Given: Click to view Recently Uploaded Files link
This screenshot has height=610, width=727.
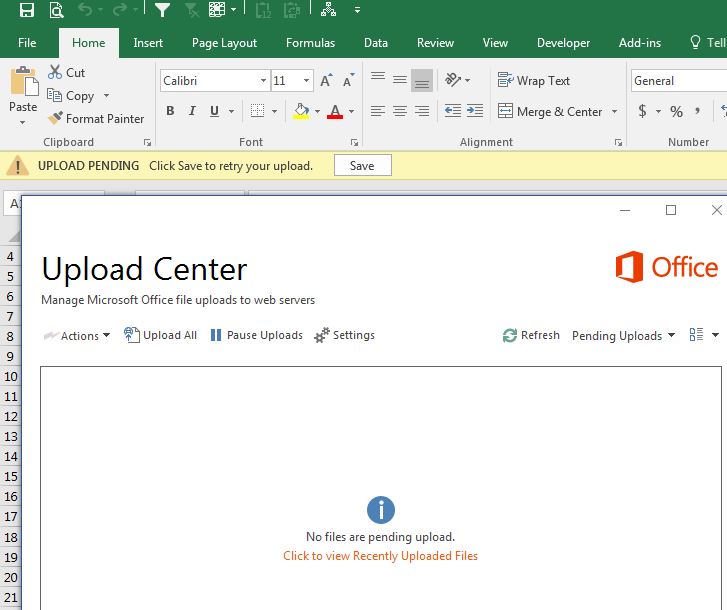Looking at the screenshot, I should [380, 556].
